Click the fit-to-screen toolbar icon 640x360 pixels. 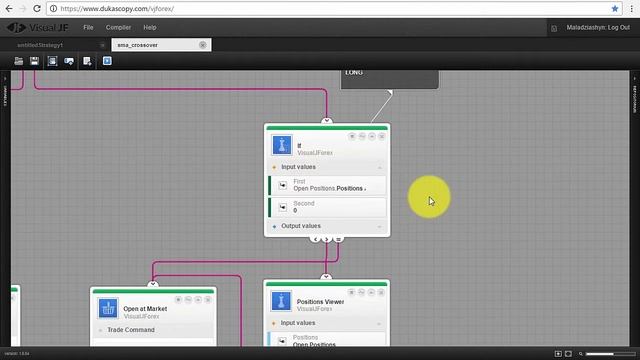(52, 61)
